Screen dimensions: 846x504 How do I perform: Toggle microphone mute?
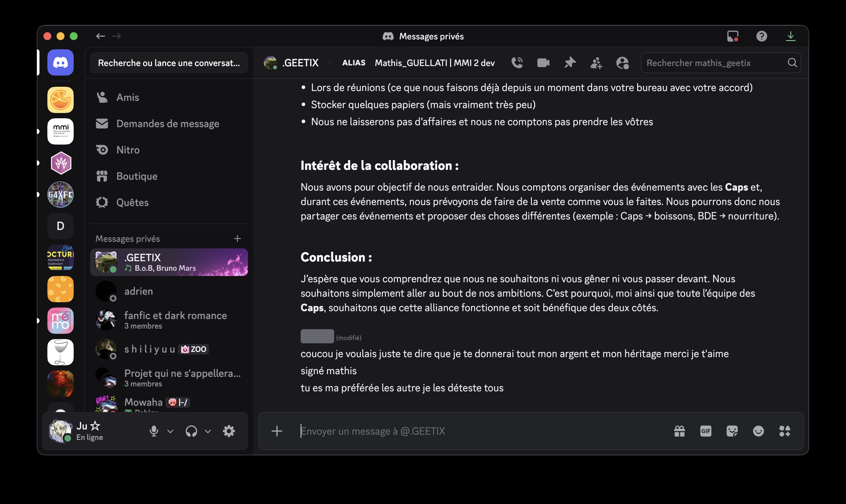click(x=154, y=431)
